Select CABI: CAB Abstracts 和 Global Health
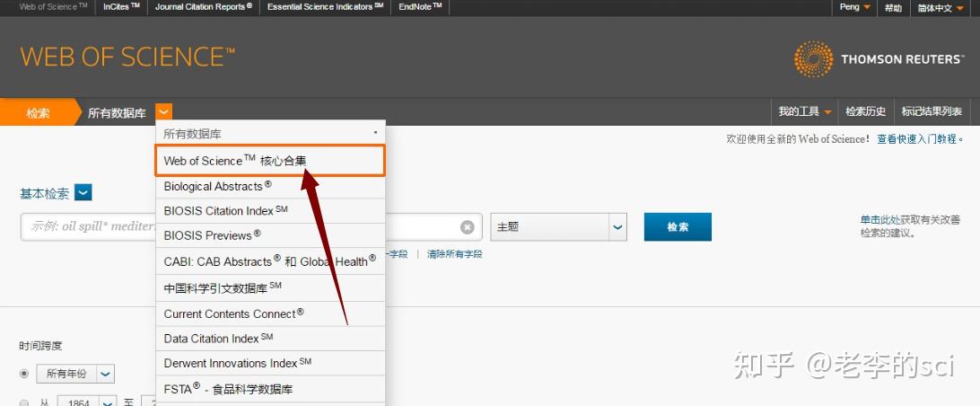 pos(270,261)
